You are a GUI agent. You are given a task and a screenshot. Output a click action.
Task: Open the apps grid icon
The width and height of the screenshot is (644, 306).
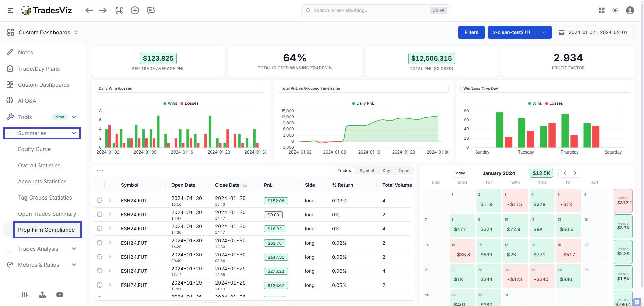(602, 10)
